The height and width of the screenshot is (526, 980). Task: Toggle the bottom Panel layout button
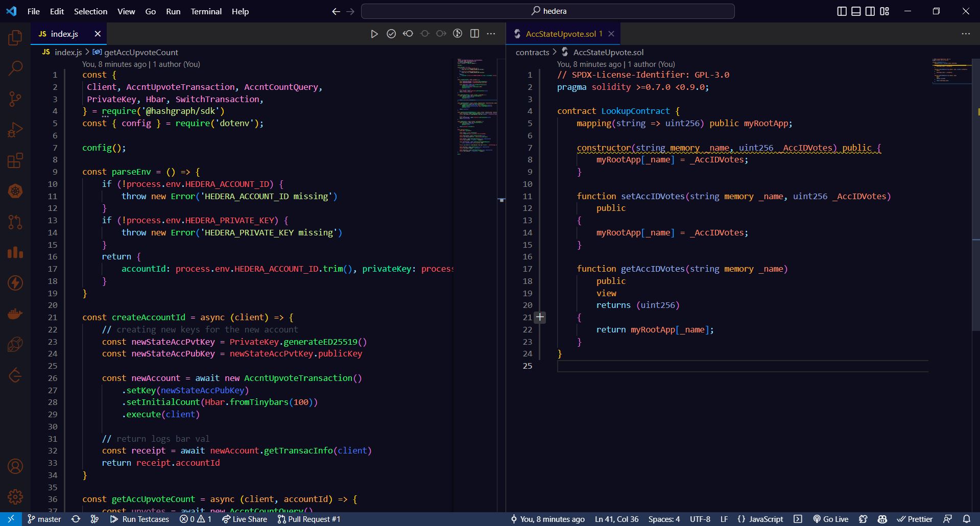(x=856, y=11)
